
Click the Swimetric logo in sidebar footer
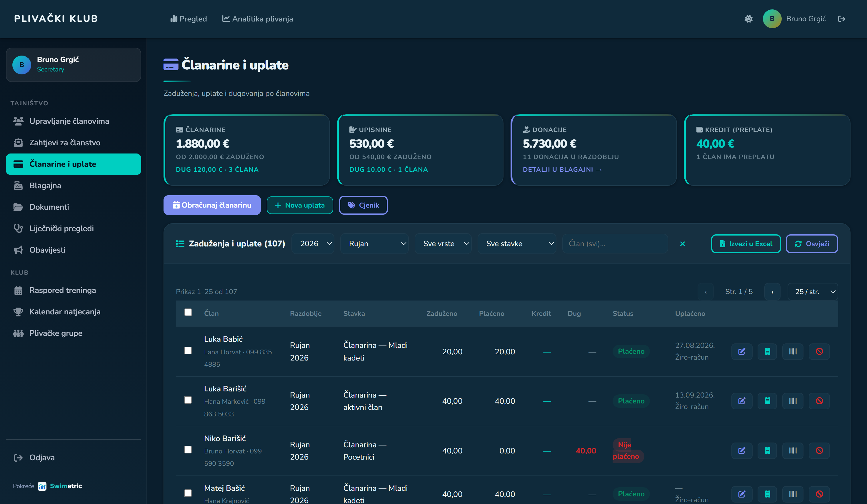60,486
